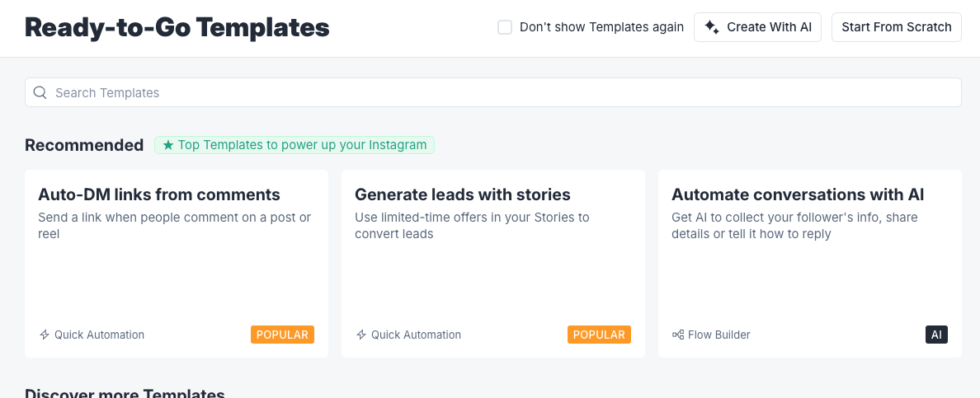Enable Don't show Templates again checkbox
This screenshot has height=398, width=980.
(x=505, y=27)
